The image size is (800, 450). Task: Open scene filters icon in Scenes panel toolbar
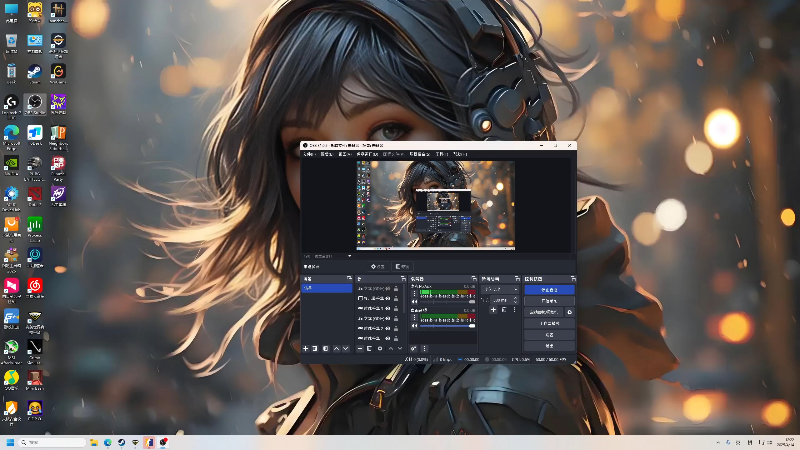click(x=326, y=348)
